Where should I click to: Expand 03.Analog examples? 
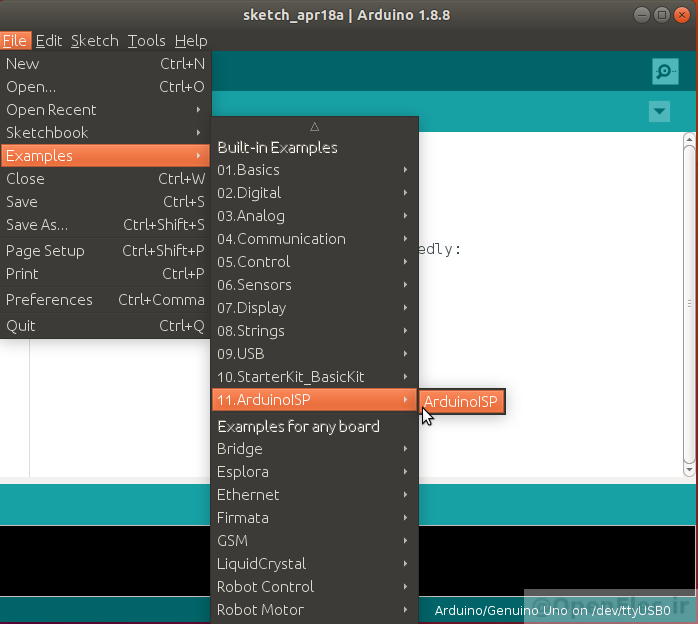coord(314,216)
